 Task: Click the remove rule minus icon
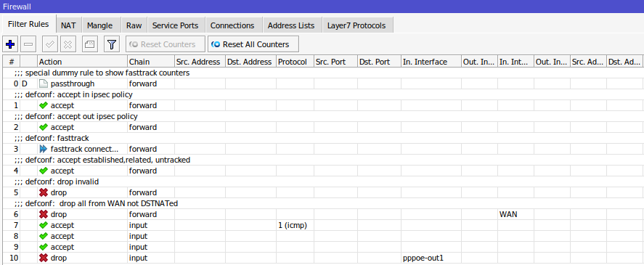tap(28, 44)
